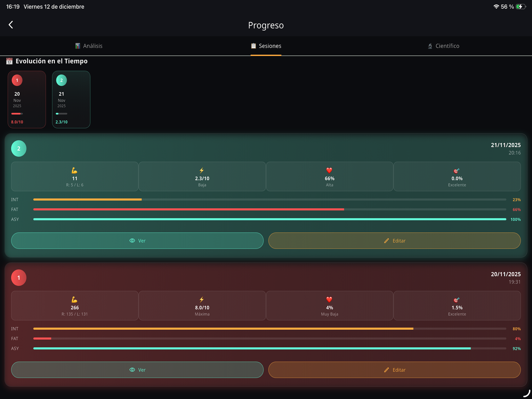Screen dimensions: 532x399
Task: Click the 23% INT value label
Action: [517, 200]
